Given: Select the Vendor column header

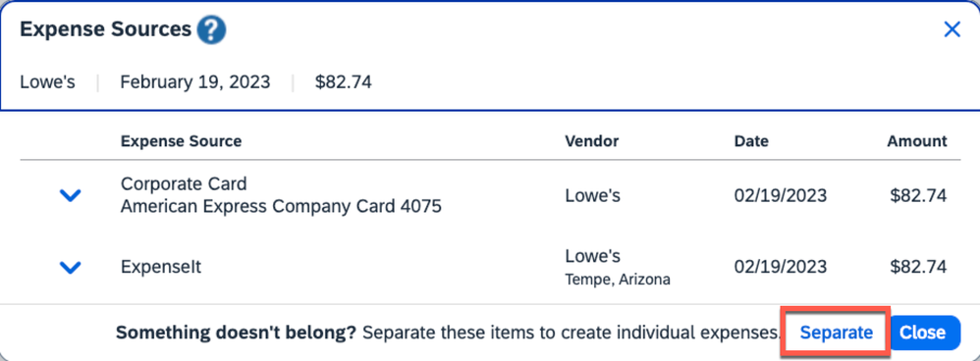Looking at the screenshot, I should click(x=592, y=141).
